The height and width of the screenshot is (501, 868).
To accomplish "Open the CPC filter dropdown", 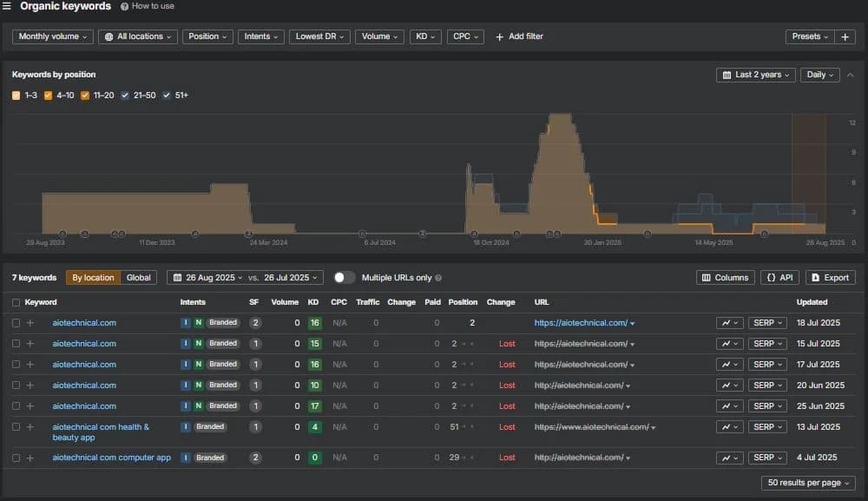I will [x=465, y=36].
